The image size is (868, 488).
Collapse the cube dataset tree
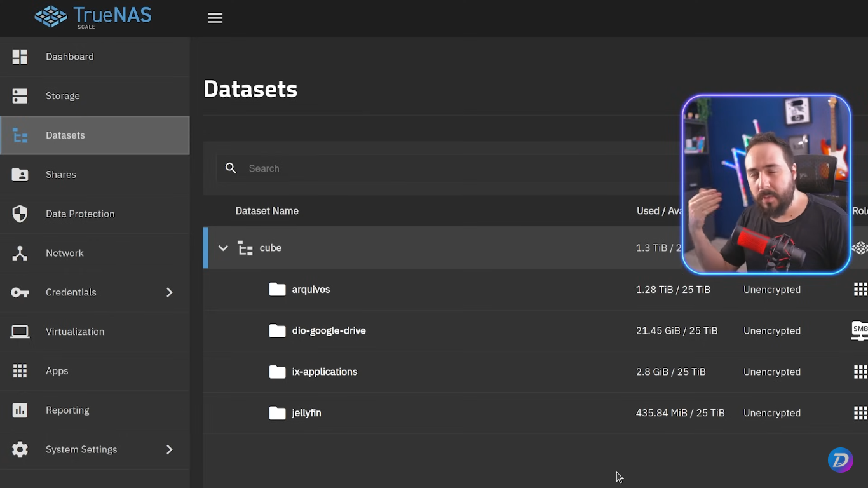(x=223, y=248)
